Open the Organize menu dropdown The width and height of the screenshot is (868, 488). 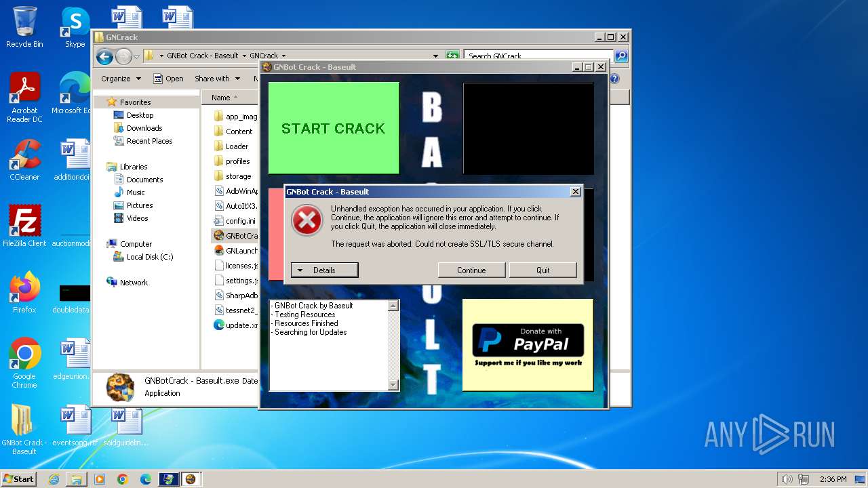pyautogui.click(x=121, y=79)
